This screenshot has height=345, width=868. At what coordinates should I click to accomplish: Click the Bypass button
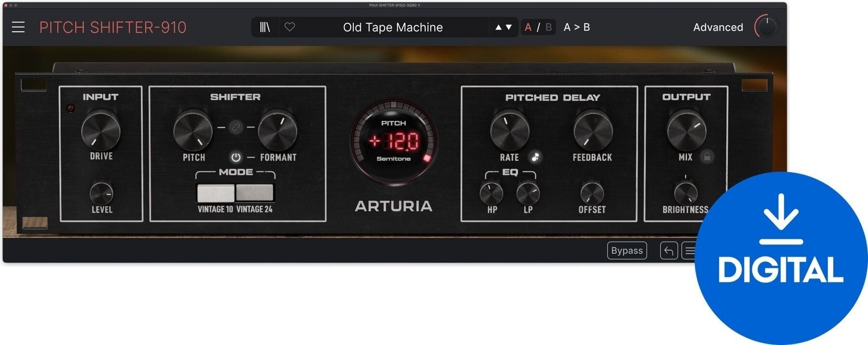point(627,251)
